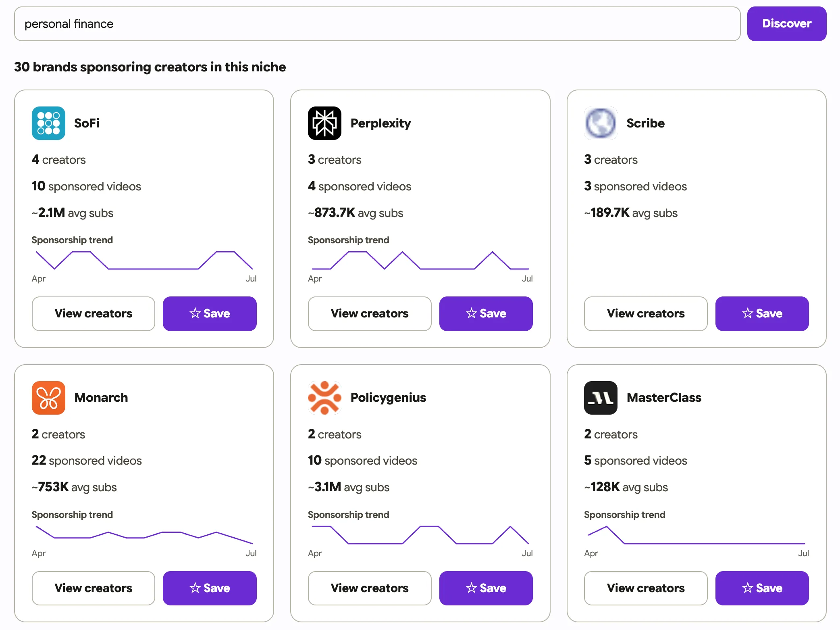View creators sponsored by Monarch

[94, 588]
